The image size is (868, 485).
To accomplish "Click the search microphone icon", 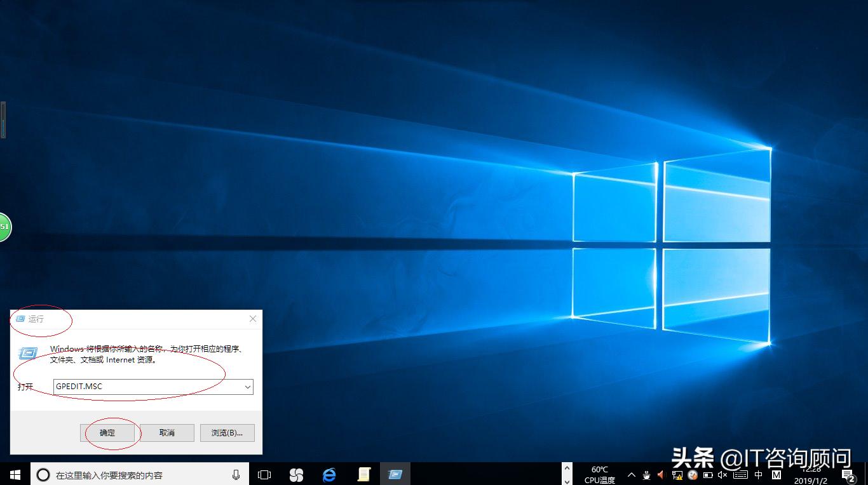I will (x=236, y=474).
